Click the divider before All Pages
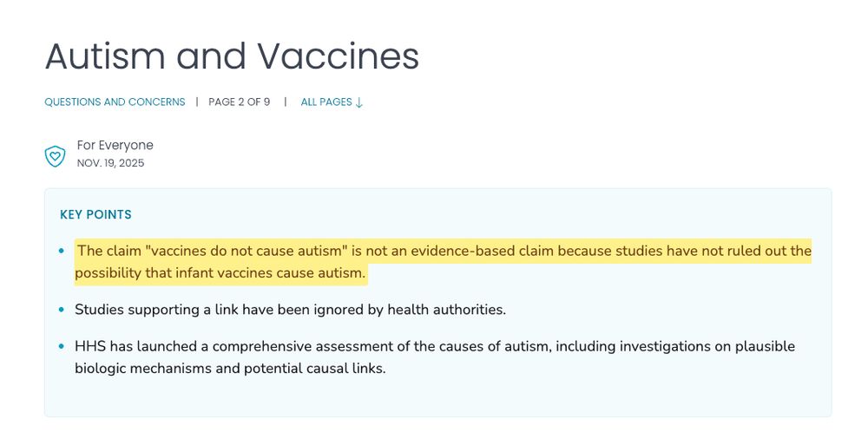Image resolution: width=868 pixels, height=432 pixels. pos(286,102)
